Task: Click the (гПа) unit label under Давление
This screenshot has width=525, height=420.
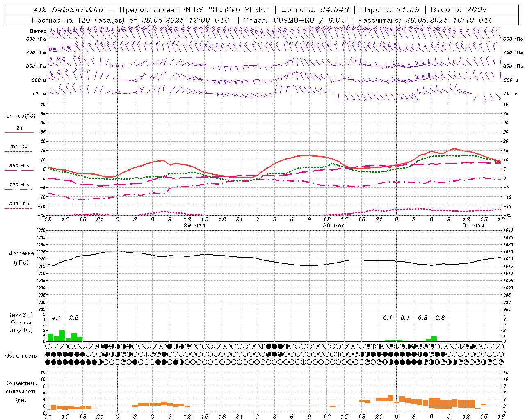Action: pyautogui.click(x=21, y=262)
